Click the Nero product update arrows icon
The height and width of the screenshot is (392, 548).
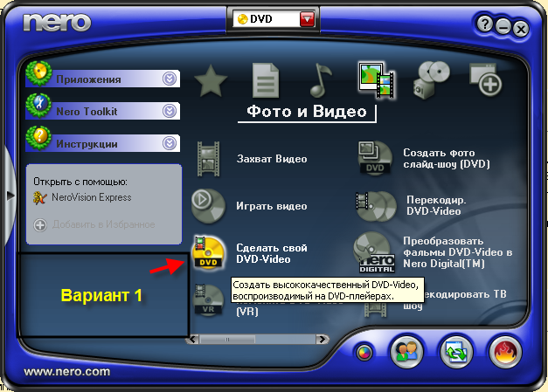coord(456,353)
